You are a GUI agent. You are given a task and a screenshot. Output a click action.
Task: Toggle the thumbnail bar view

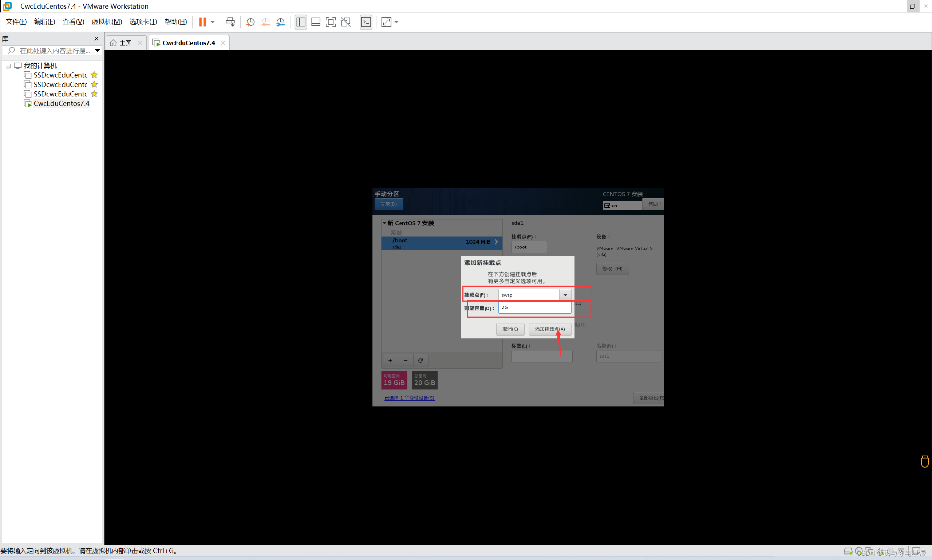pyautogui.click(x=316, y=22)
